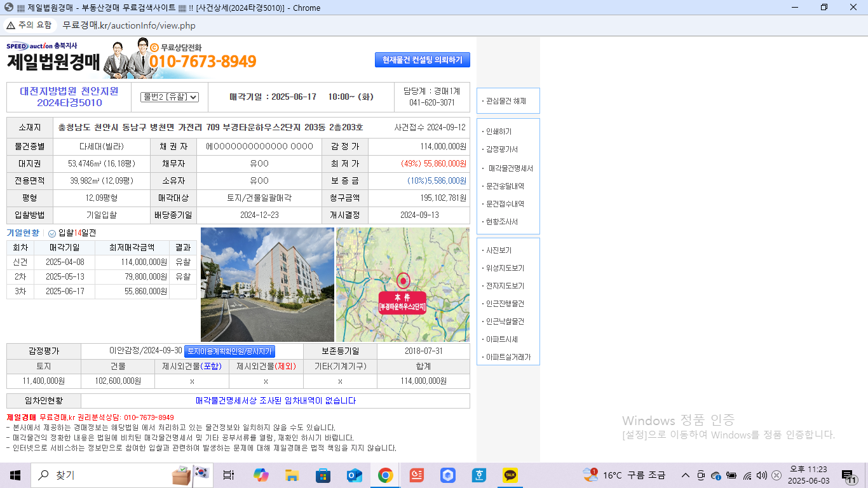Show hidden system tray icons
Image resolution: width=868 pixels, height=488 pixels.
(686, 475)
